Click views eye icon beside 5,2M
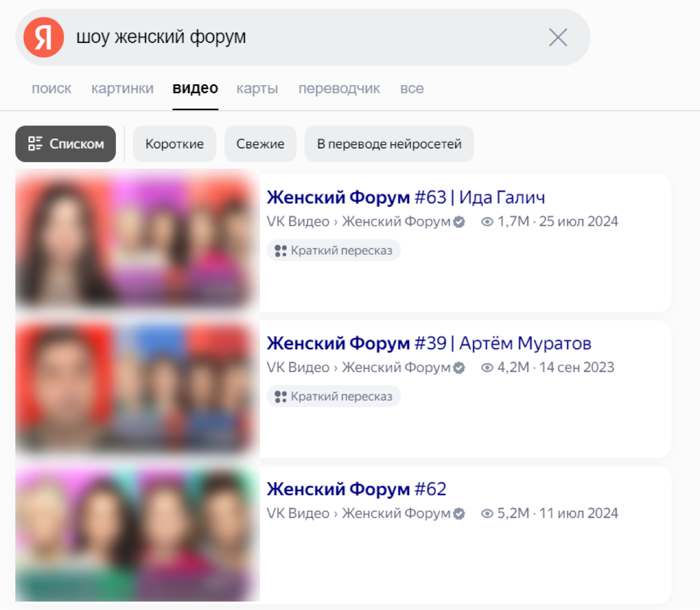Viewport: 700px width, 610px height. click(487, 514)
